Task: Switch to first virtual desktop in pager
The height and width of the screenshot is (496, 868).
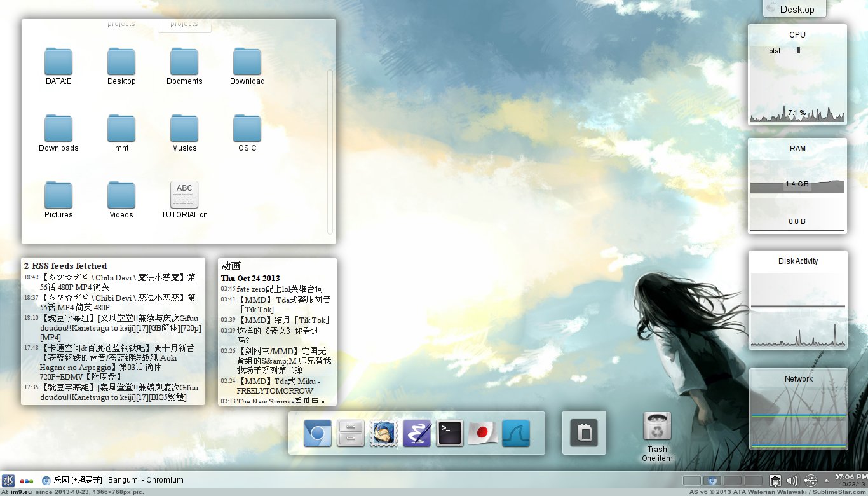Action: [692, 480]
